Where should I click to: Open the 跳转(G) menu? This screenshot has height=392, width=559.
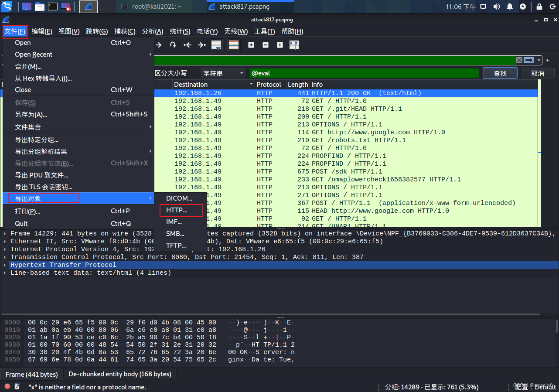[97, 31]
